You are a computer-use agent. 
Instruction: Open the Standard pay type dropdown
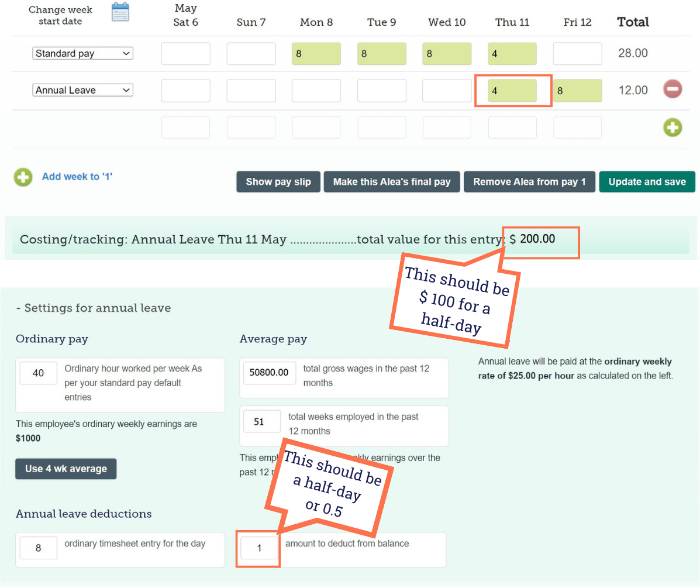coord(82,53)
